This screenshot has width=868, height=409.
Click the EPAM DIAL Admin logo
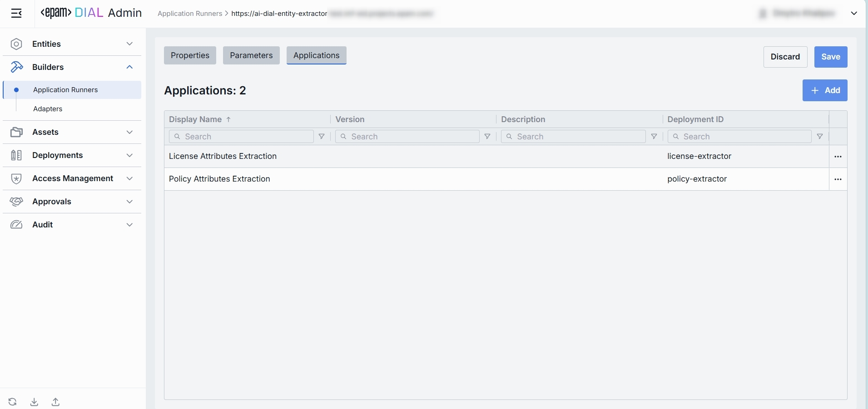tap(91, 13)
